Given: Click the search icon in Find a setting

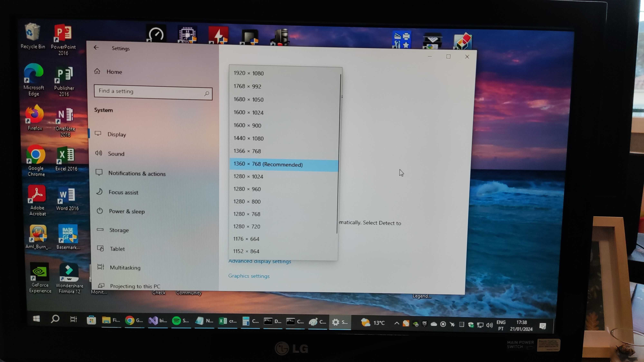Looking at the screenshot, I should [207, 94].
